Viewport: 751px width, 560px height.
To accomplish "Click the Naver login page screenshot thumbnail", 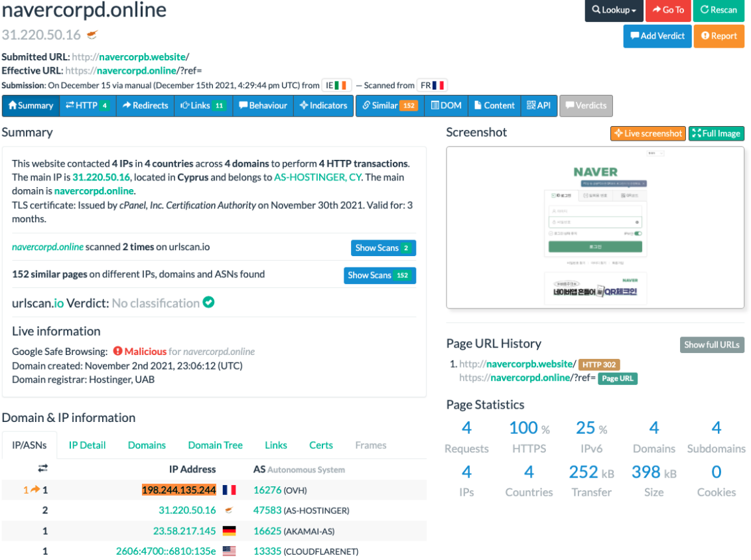I will 595,227.
